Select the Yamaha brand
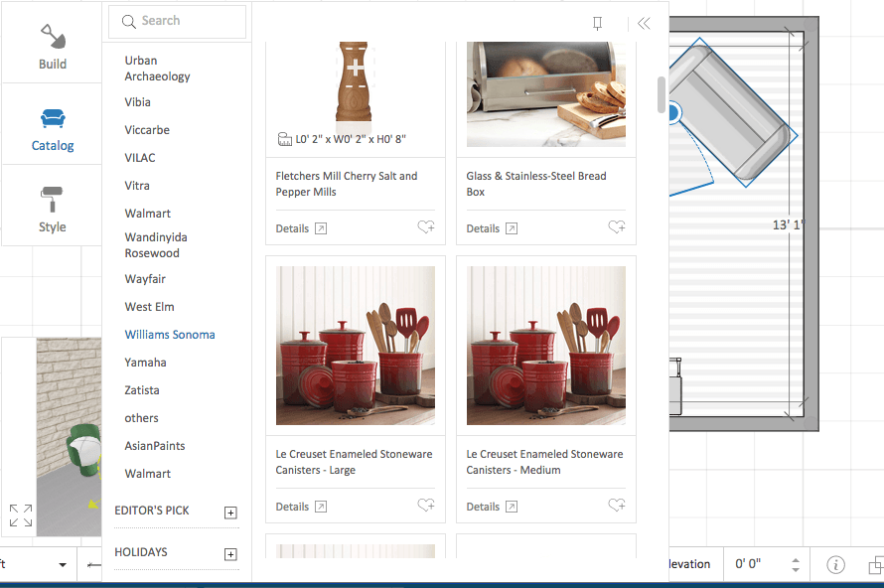The width and height of the screenshot is (884, 588). pos(145,363)
